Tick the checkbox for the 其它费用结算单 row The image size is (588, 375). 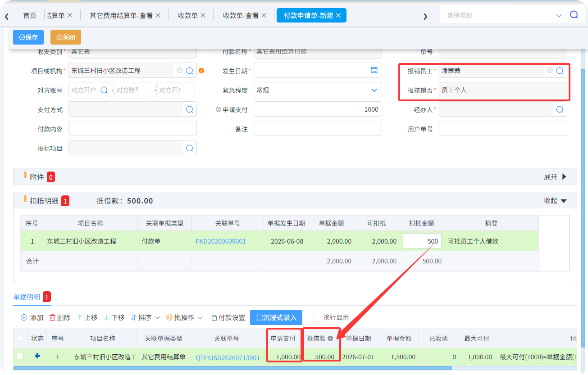tap(20, 356)
